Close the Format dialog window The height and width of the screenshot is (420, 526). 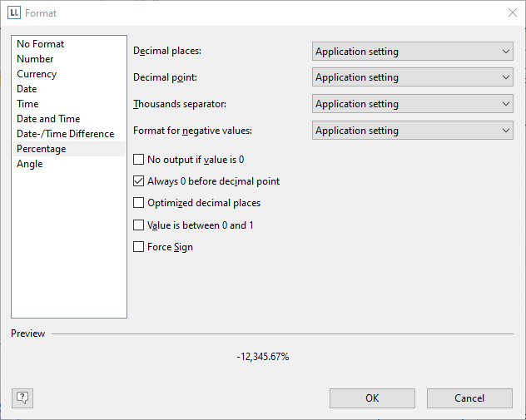point(511,13)
